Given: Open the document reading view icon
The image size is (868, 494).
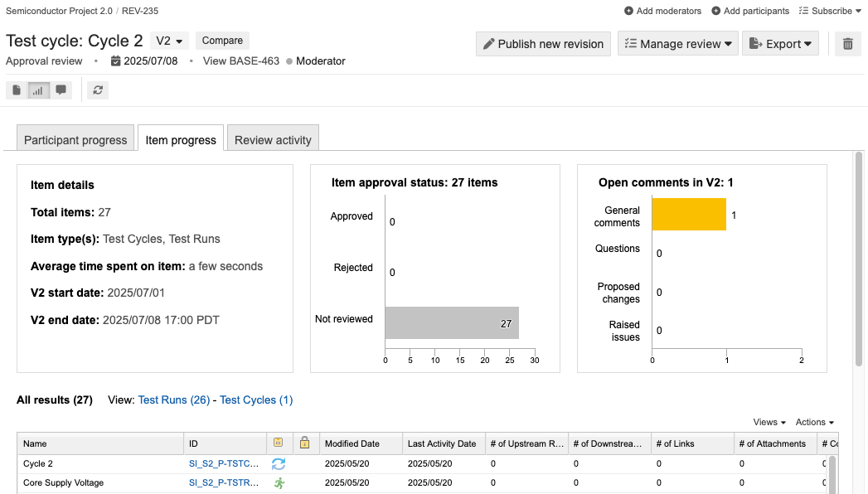Looking at the screenshot, I should click(17, 90).
